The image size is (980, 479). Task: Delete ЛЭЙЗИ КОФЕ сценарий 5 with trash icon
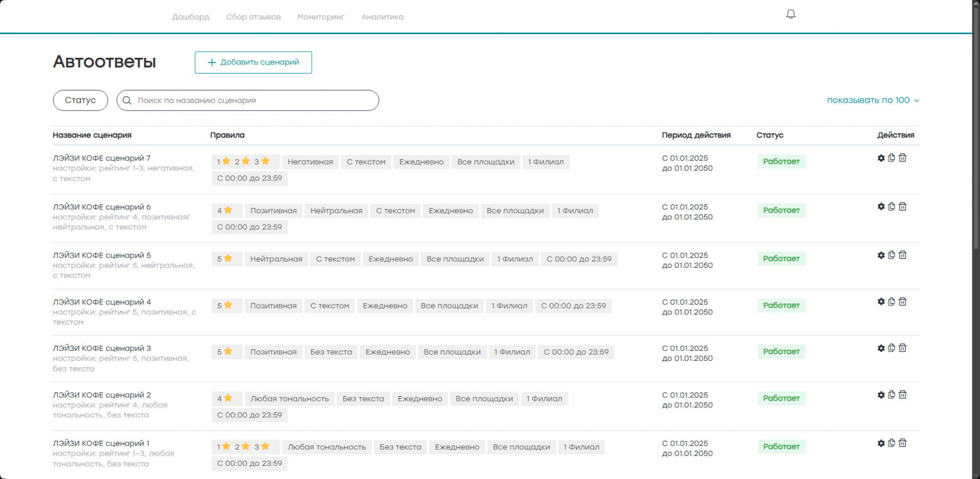pyautogui.click(x=903, y=255)
